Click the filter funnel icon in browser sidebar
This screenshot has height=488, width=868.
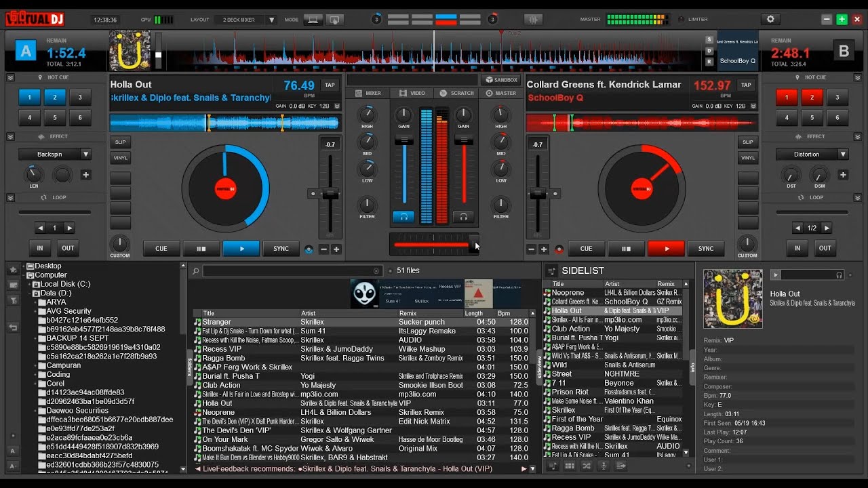(13, 300)
